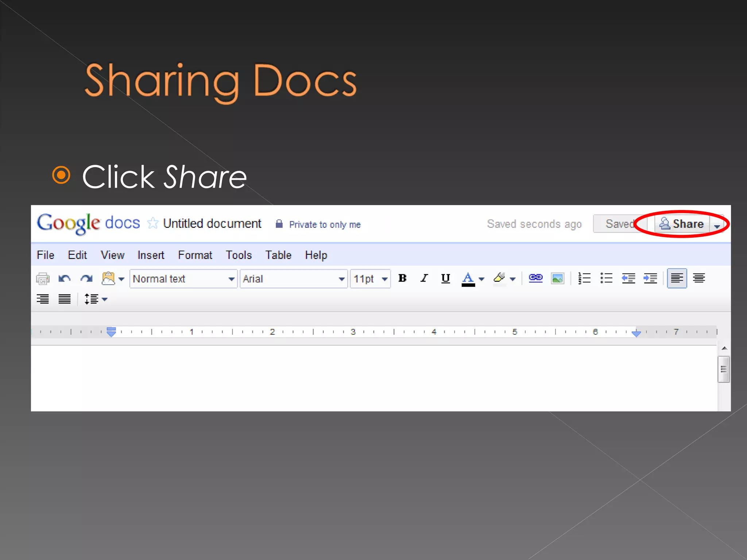This screenshot has width=747, height=560.
Task: Click the Print icon in toolbar
Action: 43,279
